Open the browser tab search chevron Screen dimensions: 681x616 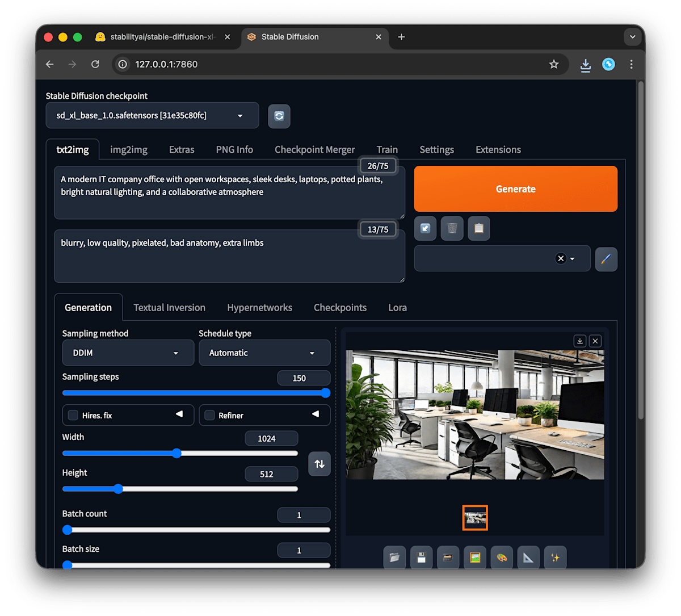pyautogui.click(x=632, y=37)
